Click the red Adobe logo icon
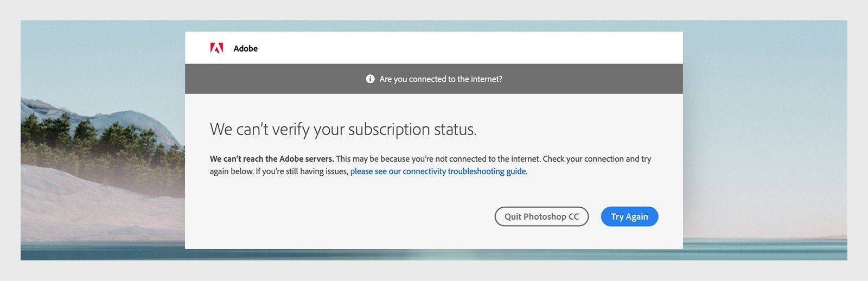 [216, 48]
